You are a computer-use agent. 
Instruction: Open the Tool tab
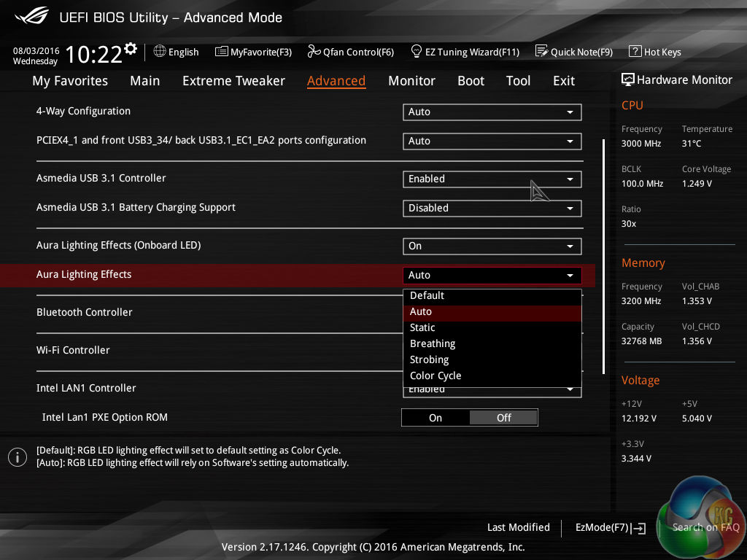click(518, 81)
